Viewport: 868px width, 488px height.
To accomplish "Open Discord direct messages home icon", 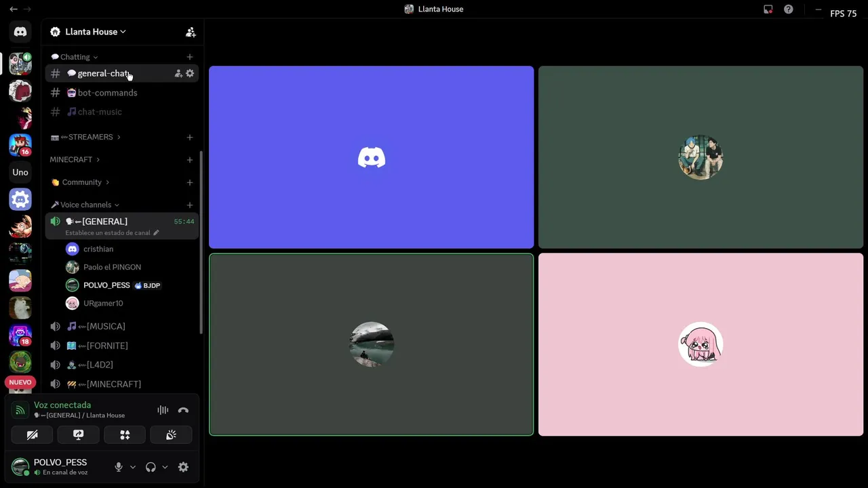I will coord(20,32).
